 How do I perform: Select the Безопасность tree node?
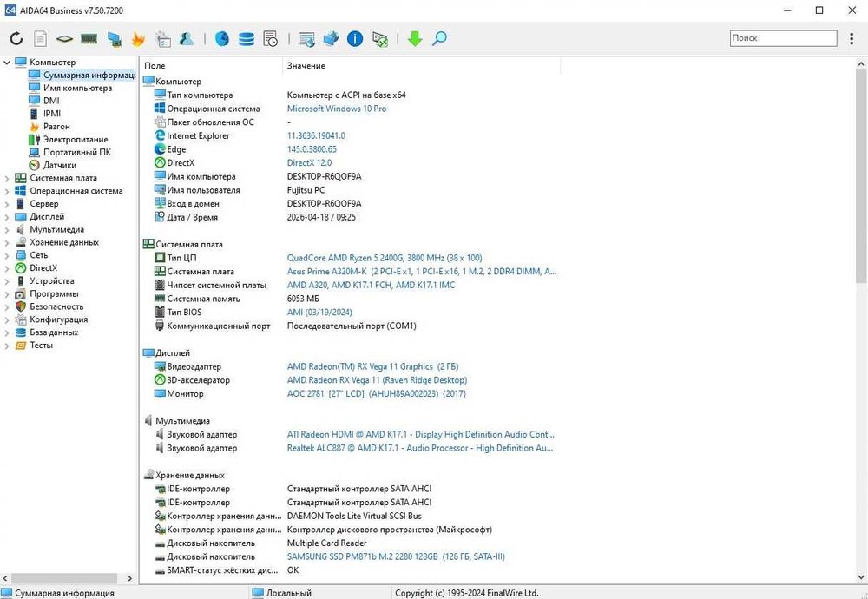56,306
